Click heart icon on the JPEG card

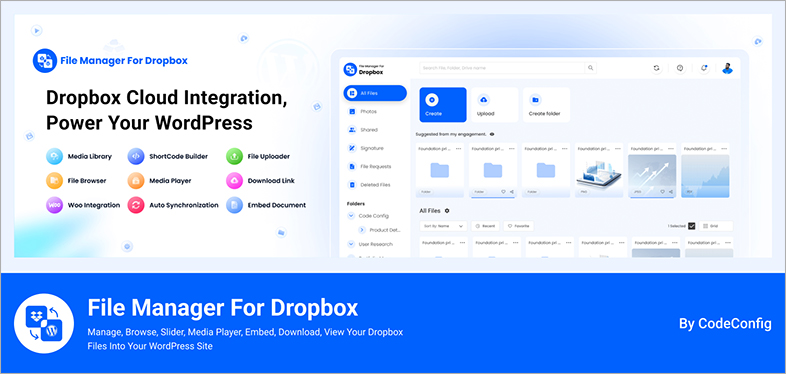click(662, 192)
